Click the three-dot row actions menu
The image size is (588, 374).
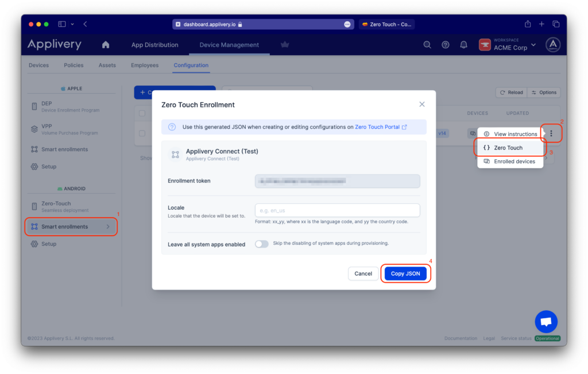(x=551, y=133)
